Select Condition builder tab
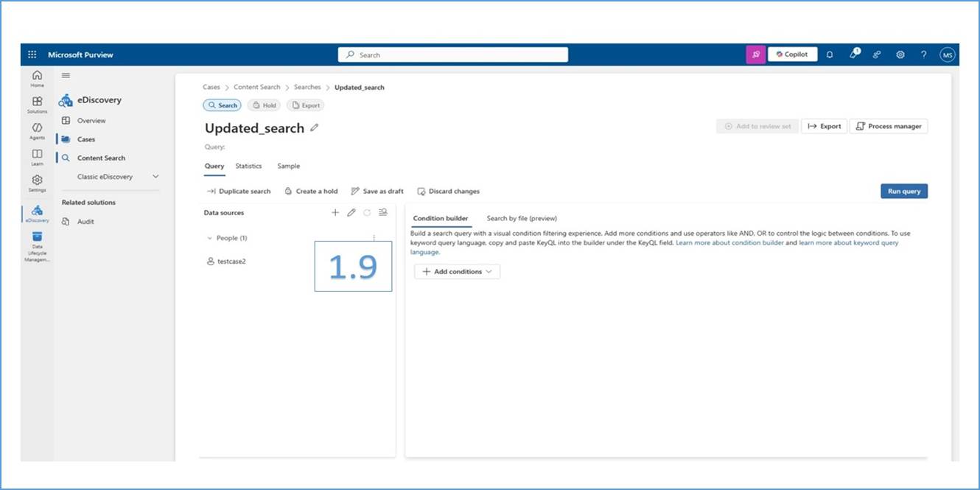Screen dimensions: 980x490 440,218
